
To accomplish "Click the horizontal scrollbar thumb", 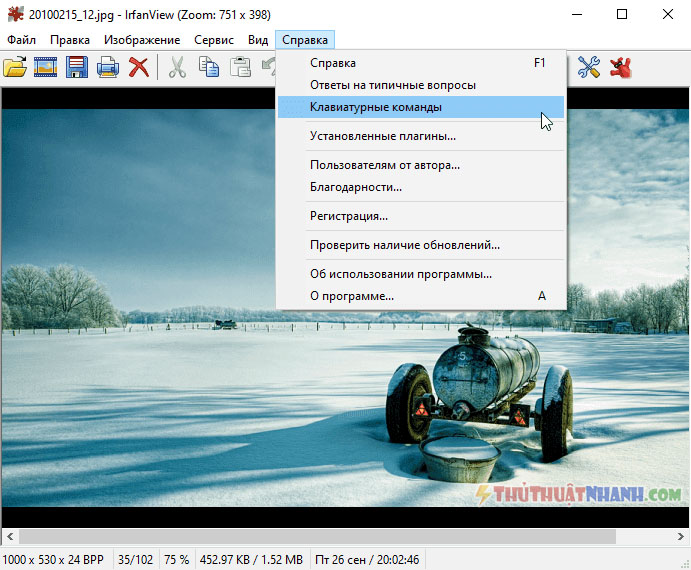I will (x=317, y=536).
